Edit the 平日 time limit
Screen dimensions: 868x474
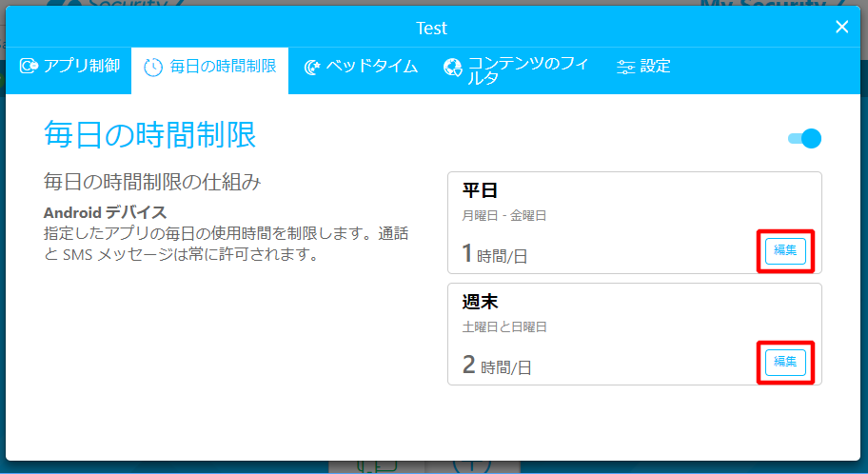coord(785,250)
